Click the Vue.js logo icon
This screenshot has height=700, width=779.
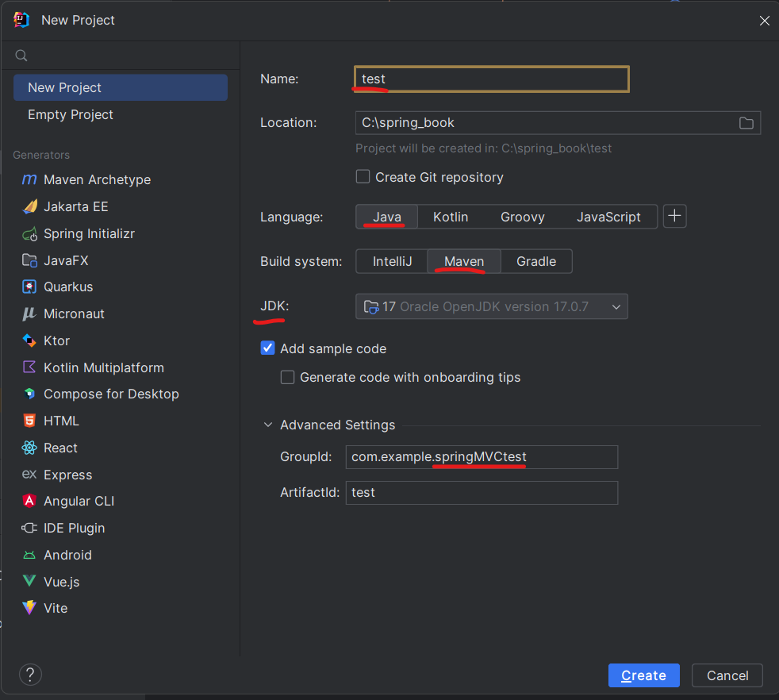point(29,581)
